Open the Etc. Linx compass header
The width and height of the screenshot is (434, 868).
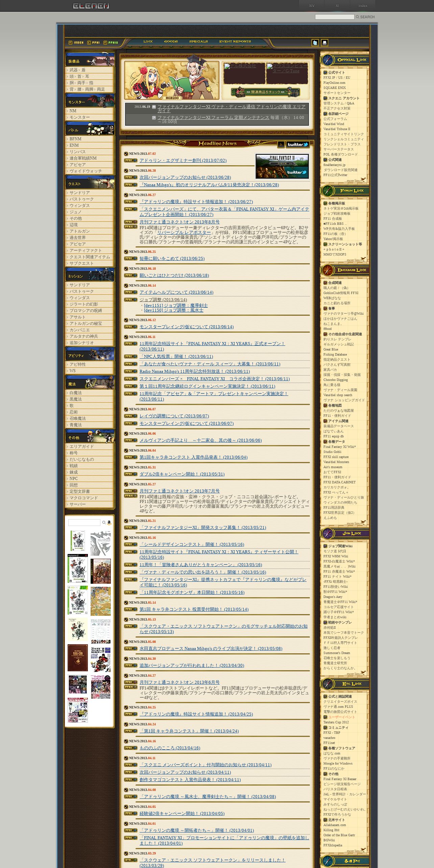tap(345, 684)
